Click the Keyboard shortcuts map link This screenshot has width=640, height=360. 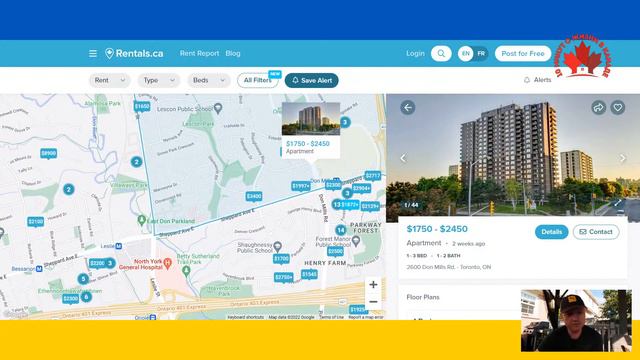click(245, 317)
